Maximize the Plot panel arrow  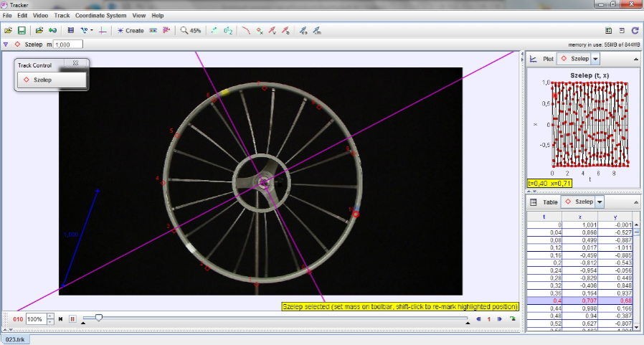pos(636,59)
